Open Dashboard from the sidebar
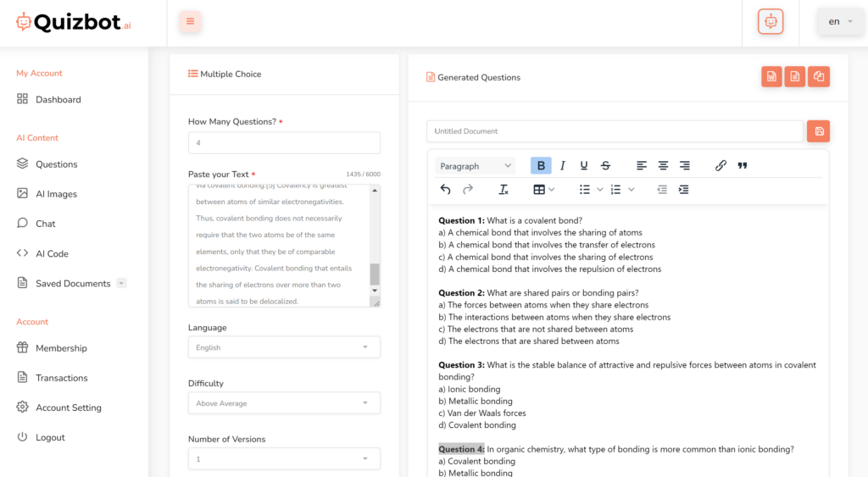The height and width of the screenshot is (477, 868). [58, 100]
